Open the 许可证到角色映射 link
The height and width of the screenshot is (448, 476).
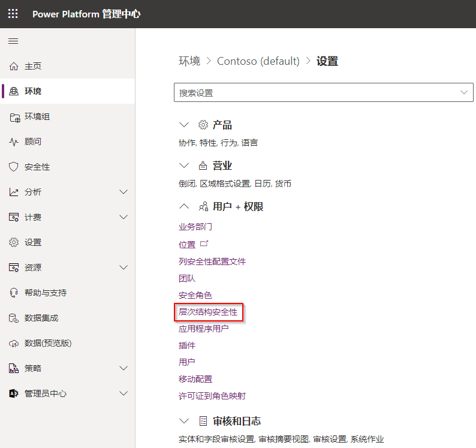point(212,396)
